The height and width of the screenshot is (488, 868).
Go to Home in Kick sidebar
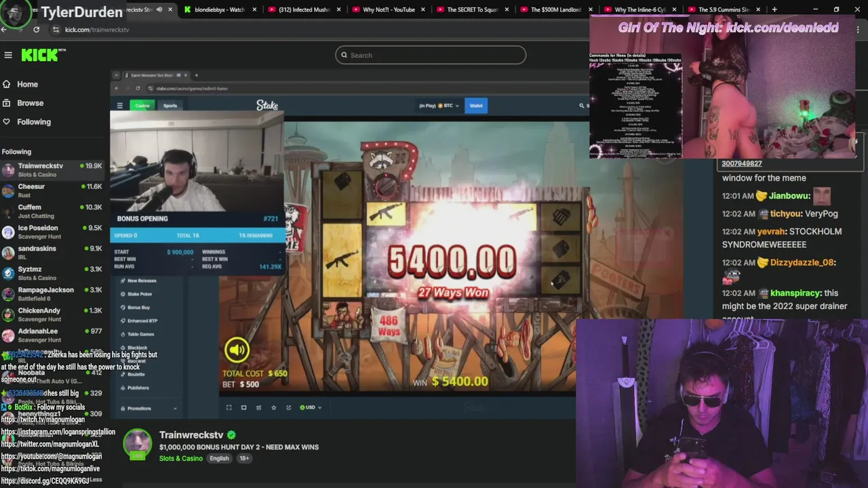coord(28,84)
